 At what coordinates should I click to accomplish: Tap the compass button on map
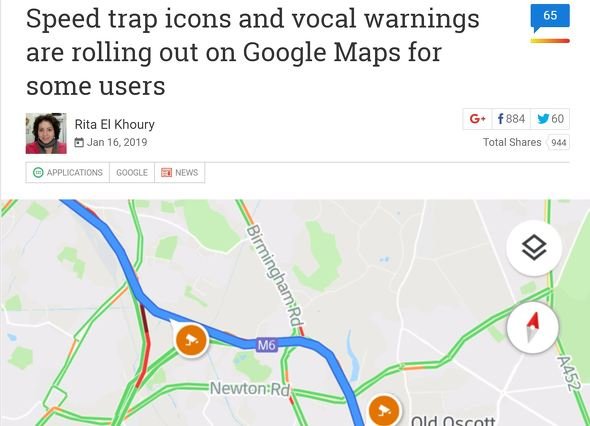pos(533,327)
